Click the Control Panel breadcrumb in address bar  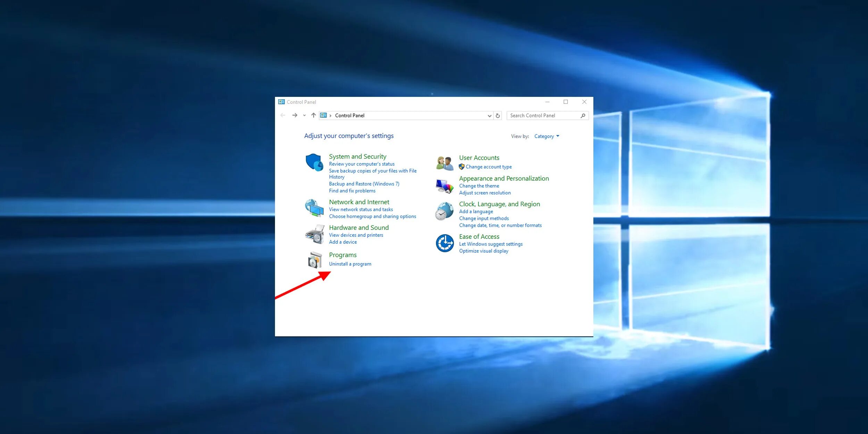click(350, 116)
